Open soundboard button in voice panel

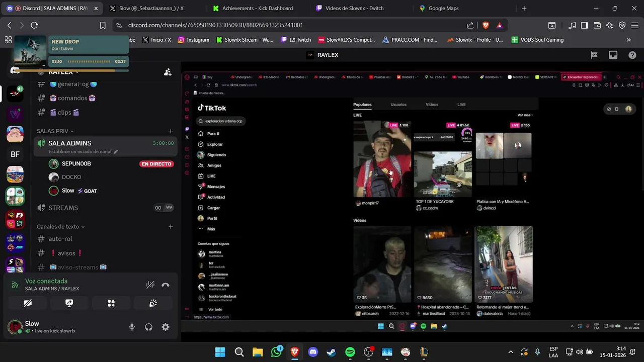click(x=153, y=303)
